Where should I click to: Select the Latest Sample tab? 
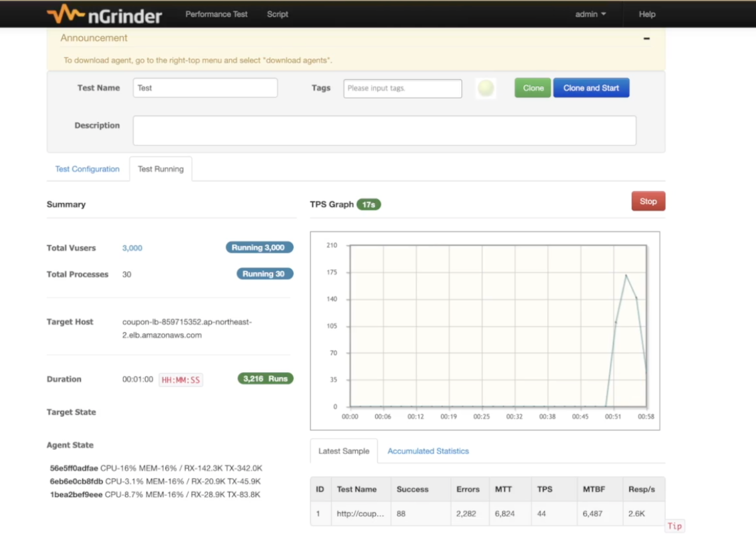[x=344, y=451]
